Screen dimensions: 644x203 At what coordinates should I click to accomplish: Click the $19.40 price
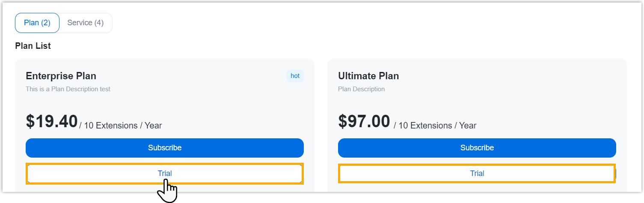coord(52,121)
